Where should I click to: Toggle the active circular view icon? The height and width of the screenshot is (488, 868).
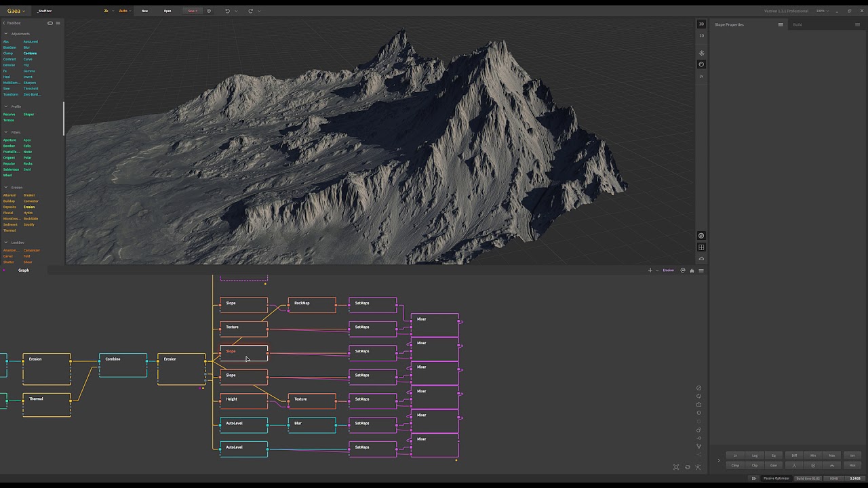coord(701,64)
